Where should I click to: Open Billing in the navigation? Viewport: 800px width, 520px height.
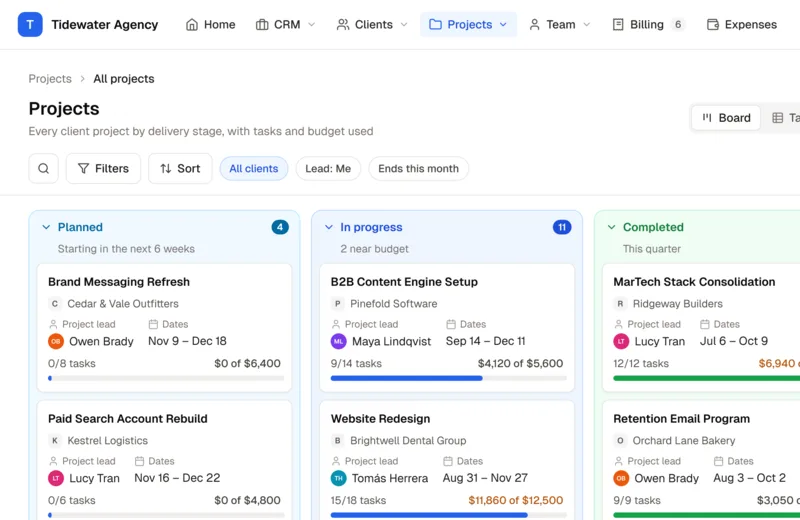point(646,24)
